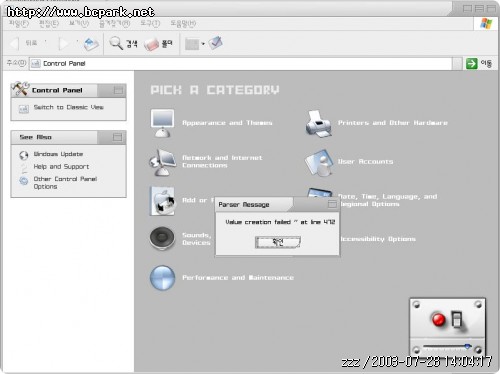Image resolution: width=500 pixels, height=374 pixels.
Task: Click the Other Control Panel Options icon
Action: pos(24,181)
